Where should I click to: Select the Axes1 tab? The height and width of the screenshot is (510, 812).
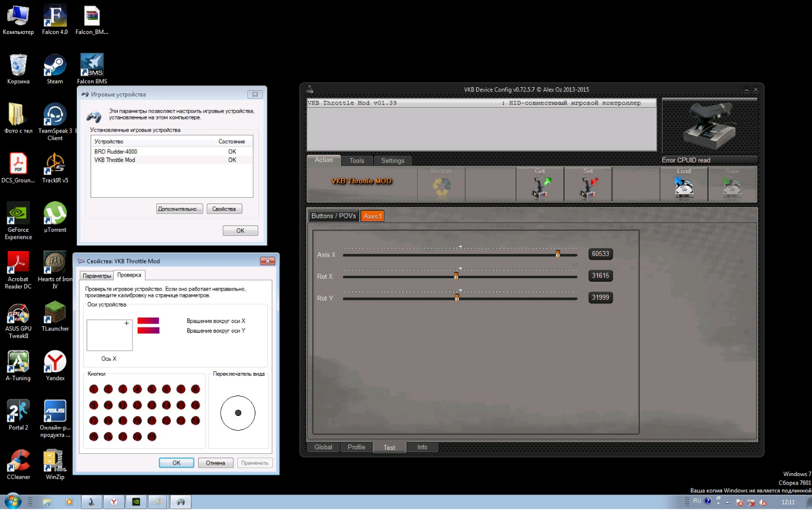pyautogui.click(x=373, y=216)
